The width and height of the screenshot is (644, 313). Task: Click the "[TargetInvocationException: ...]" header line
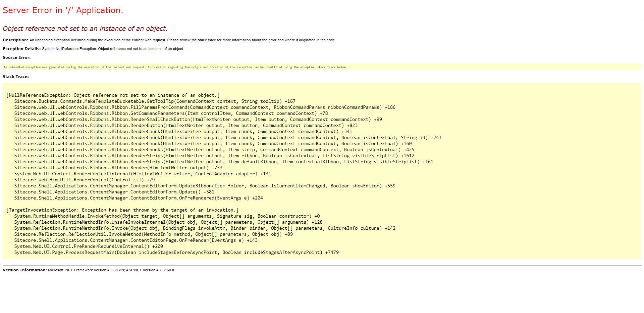point(122,210)
